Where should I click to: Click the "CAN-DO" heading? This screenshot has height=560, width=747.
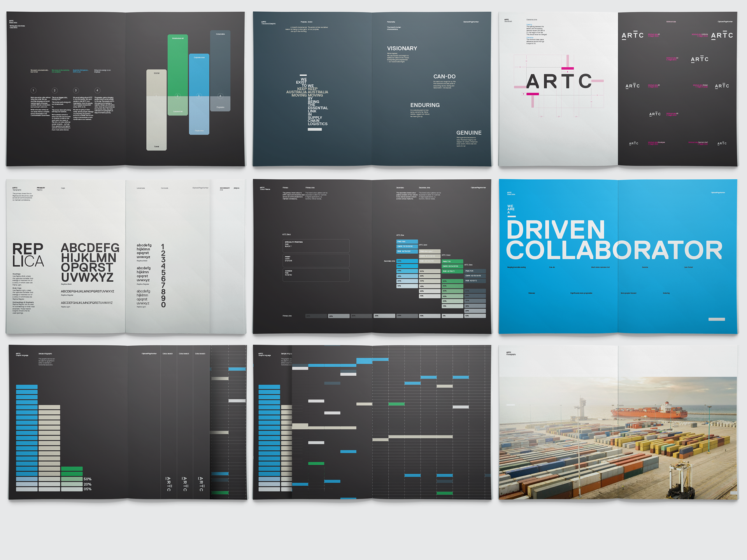point(444,77)
